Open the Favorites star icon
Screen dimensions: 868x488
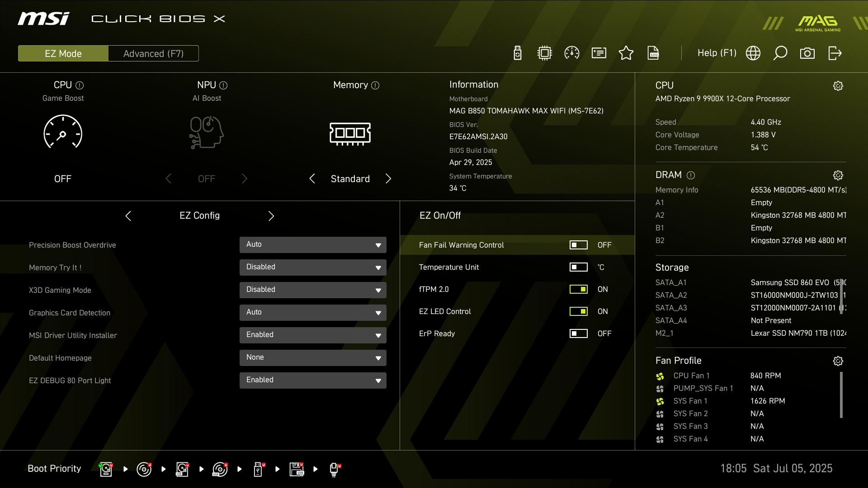pos(626,53)
